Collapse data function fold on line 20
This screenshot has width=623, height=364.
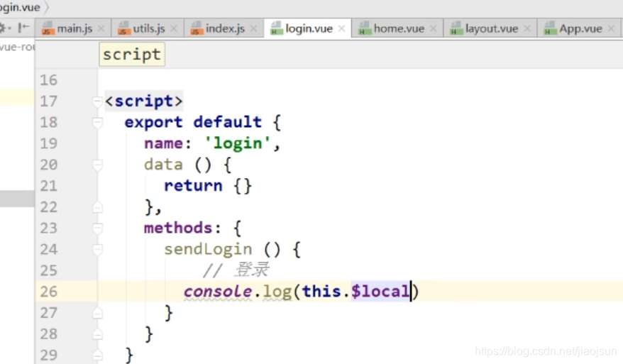(x=97, y=165)
